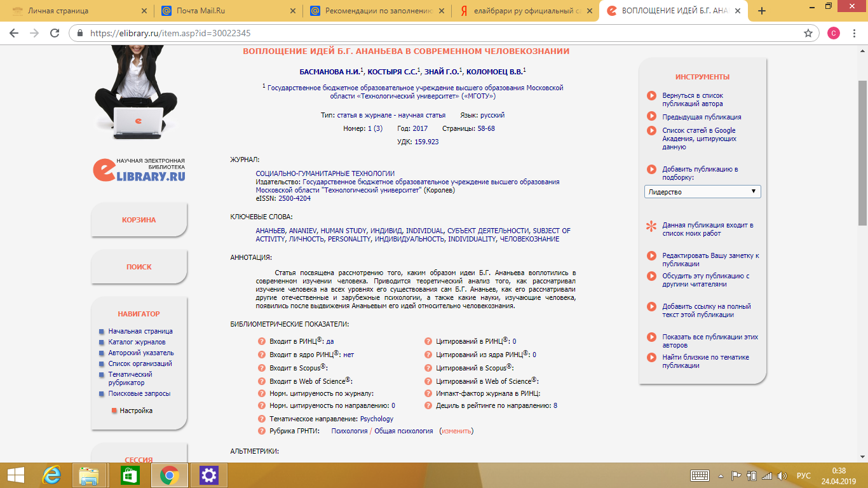
Task: Click the orange arrow icon beside Вернуться в список публикаций автора
Action: coord(651,96)
